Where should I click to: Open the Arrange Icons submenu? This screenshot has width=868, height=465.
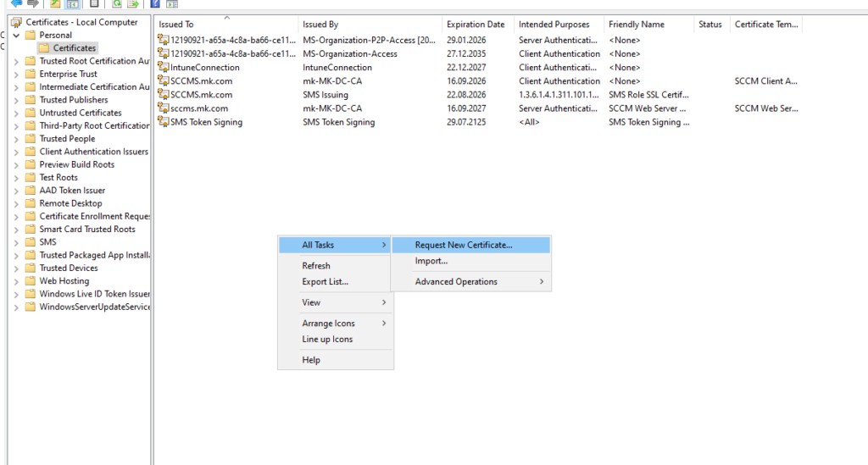[328, 324]
